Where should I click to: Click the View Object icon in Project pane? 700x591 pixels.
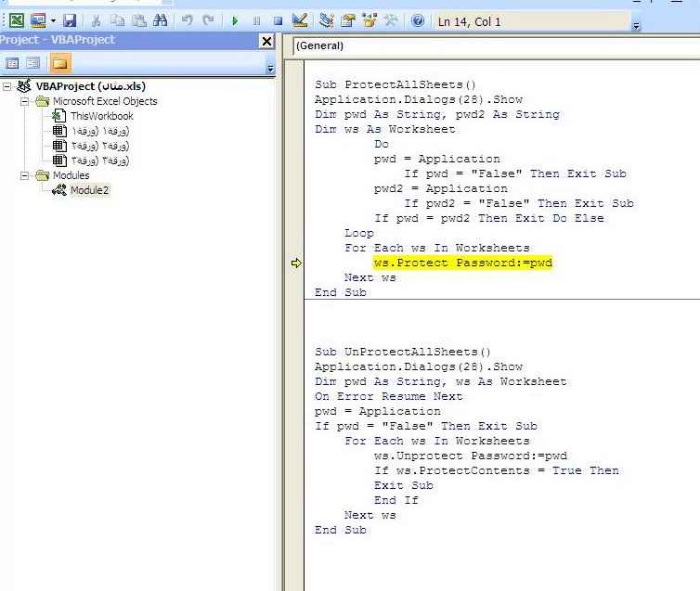(x=33, y=63)
